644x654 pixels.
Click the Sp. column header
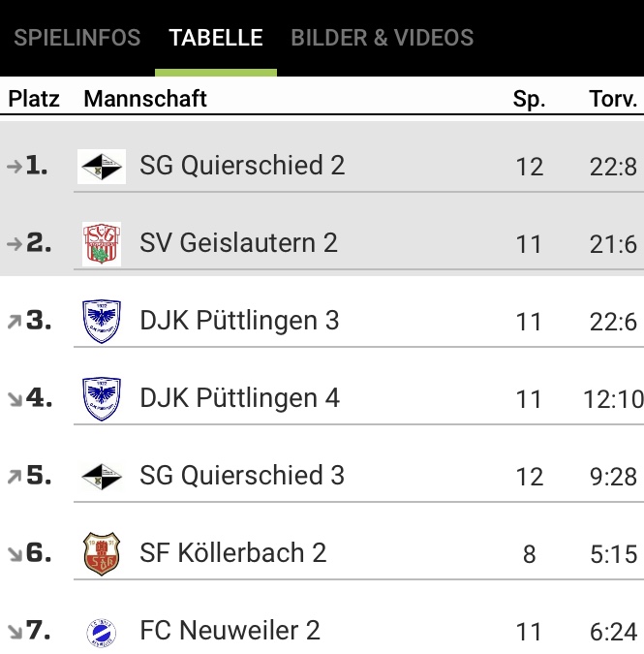[529, 99]
